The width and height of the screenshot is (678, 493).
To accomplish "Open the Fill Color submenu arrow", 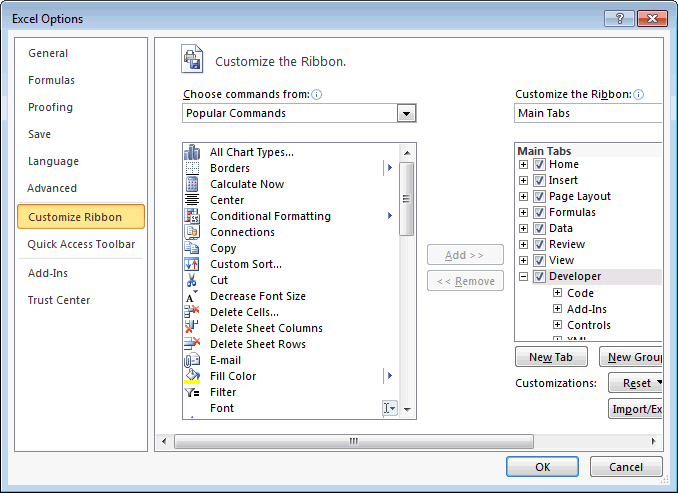I will click(x=390, y=376).
